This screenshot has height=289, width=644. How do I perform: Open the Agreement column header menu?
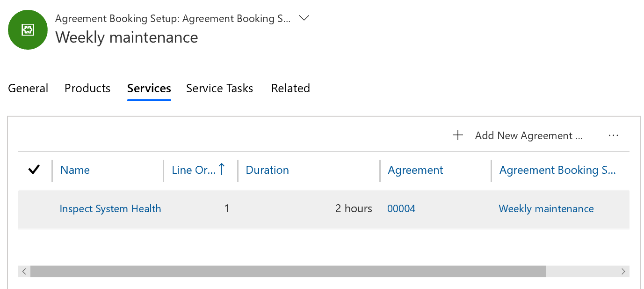[415, 170]
